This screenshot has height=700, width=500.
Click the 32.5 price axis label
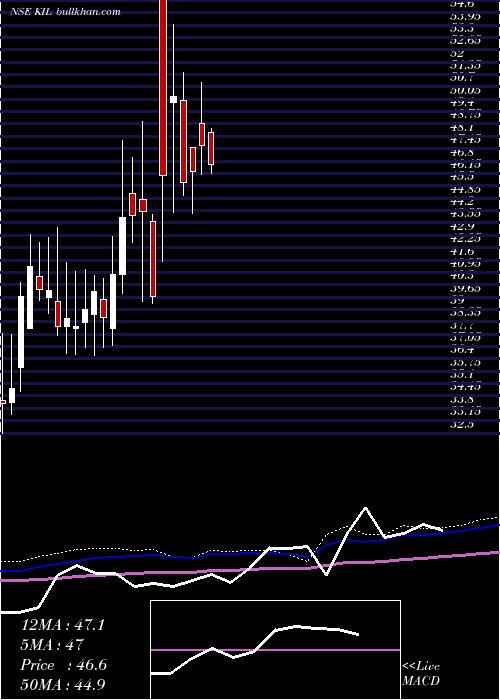click(x=461, y=425)
